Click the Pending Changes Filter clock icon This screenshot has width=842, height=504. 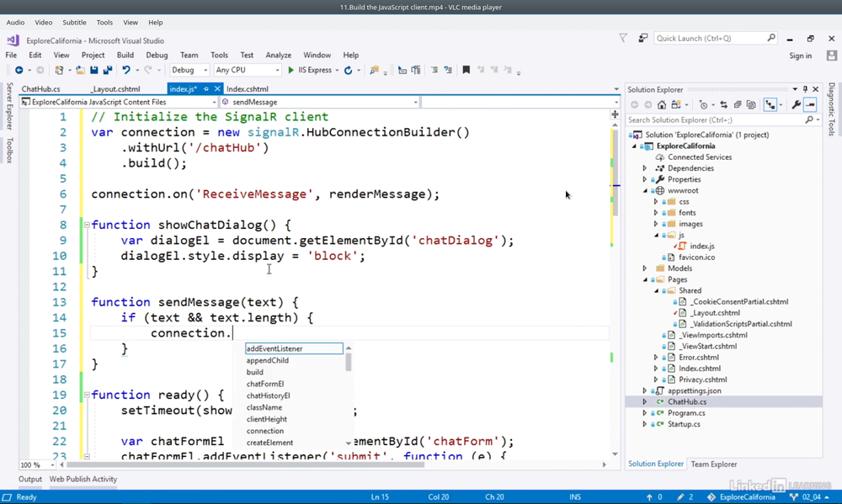(x=703, y=105)
